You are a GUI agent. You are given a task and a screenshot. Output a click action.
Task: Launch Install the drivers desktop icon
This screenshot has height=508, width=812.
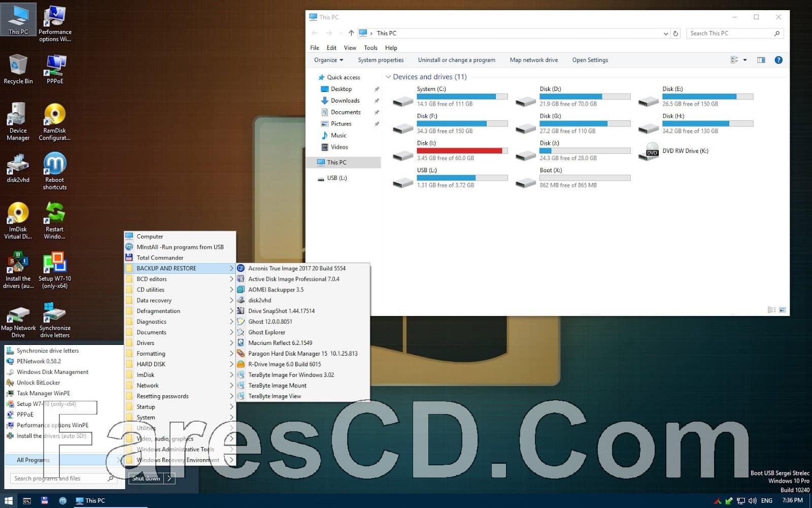18,270
